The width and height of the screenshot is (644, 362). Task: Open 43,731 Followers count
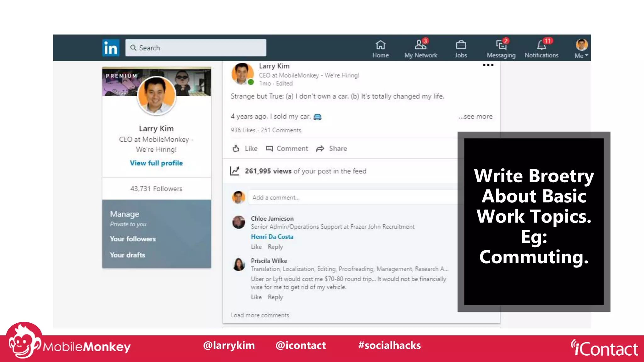click(156, 189)
